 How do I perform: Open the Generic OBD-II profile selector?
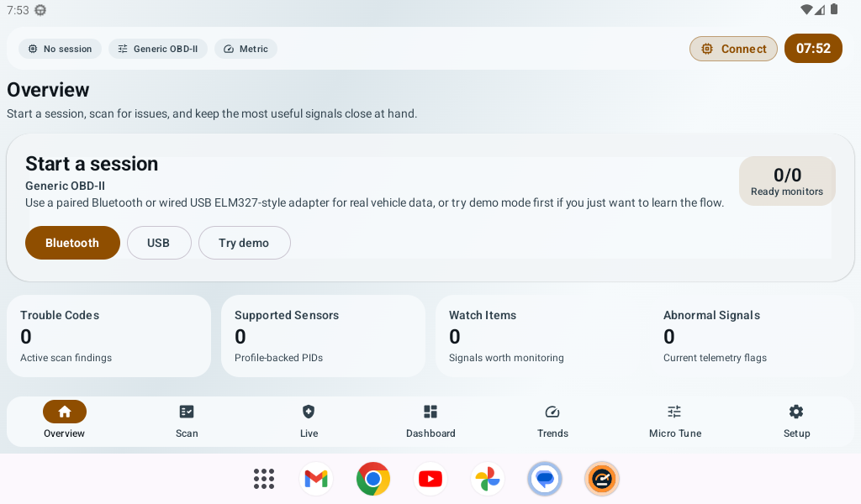[x=158, y=49]
